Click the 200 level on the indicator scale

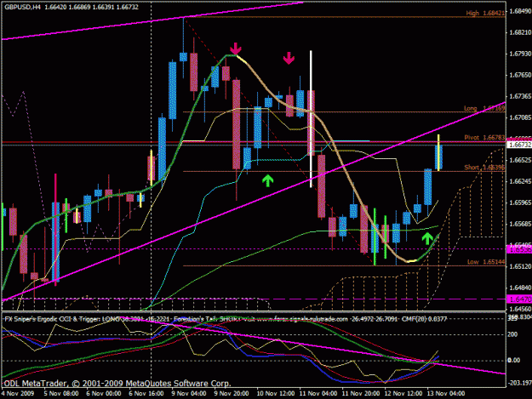coord(512,334)
